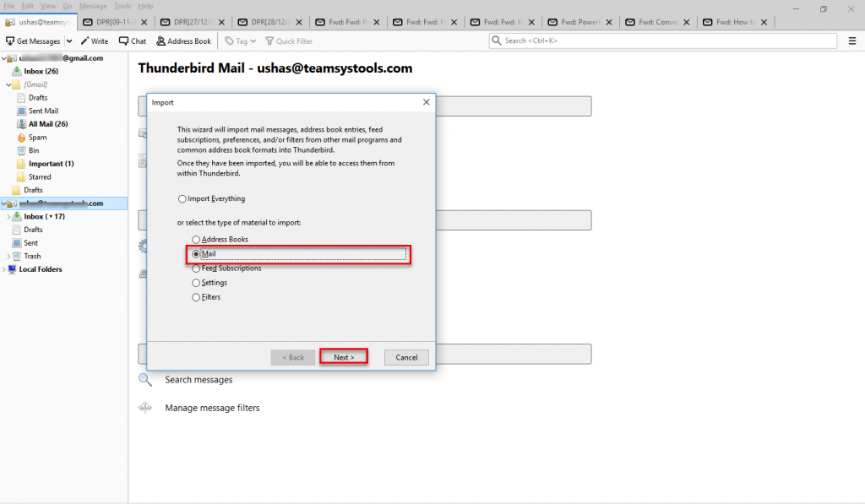Open the Starred folder

tap(40, 177)
